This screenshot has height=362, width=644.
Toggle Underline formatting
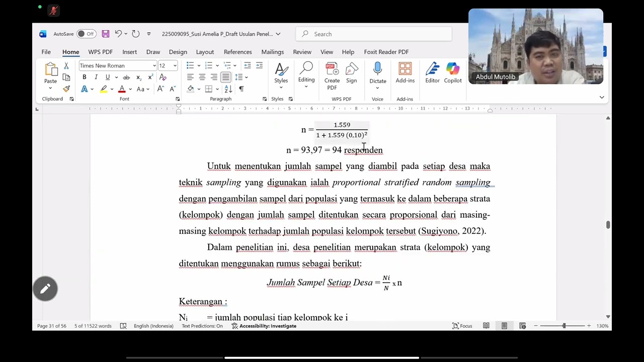pyautogui.click(x=107, y=77)
